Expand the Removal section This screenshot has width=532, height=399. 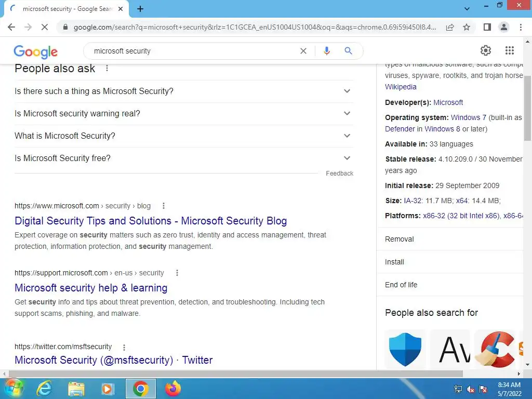450,239
